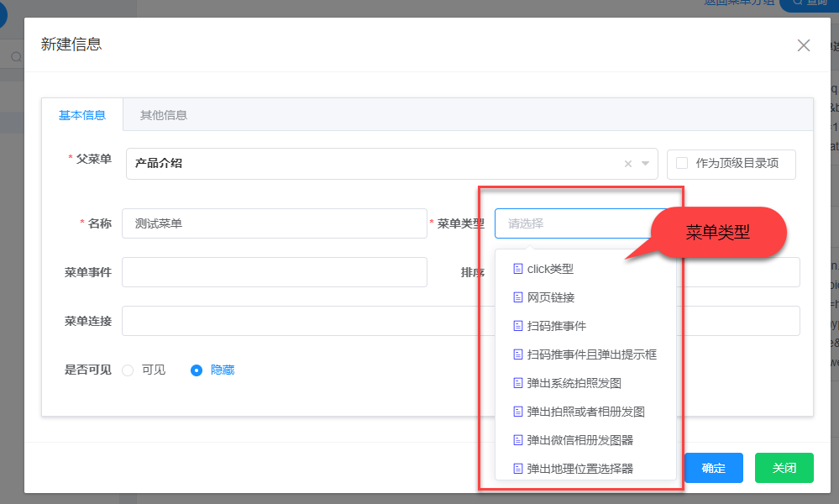This screenshot has width=839, height=504.
Task: Choose 弹出地理位置选择器 option
Action: pyautogui.click(x=585, y=469)
